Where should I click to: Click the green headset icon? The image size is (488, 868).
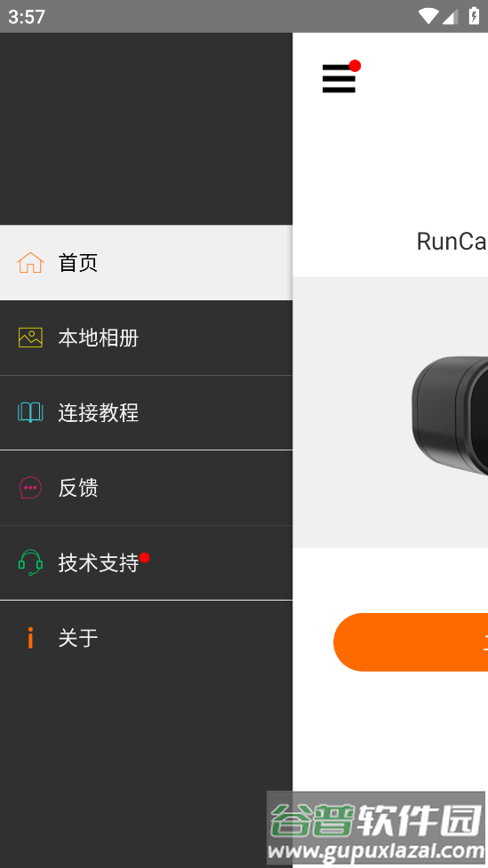click(x=30, y=562)
